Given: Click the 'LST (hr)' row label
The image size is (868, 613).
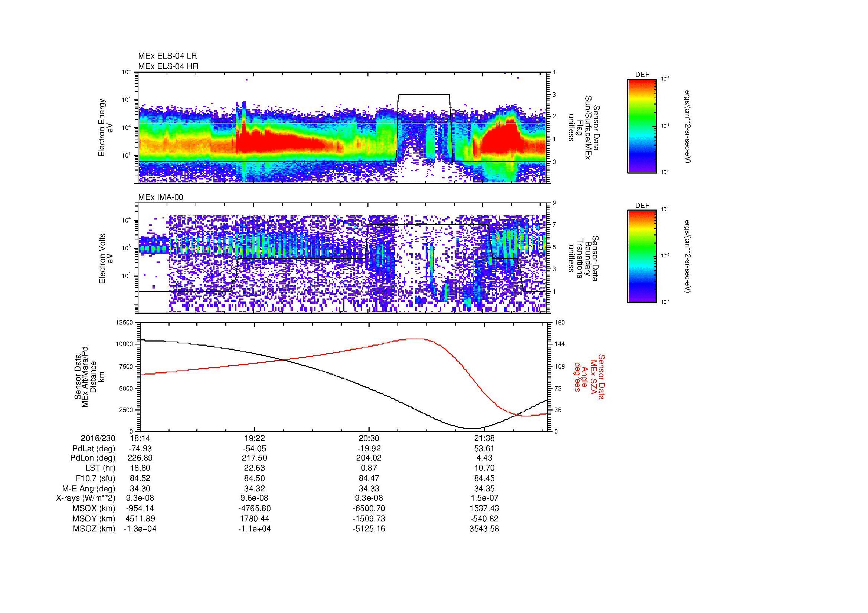Looking at the screenshot, I should 100,468.
